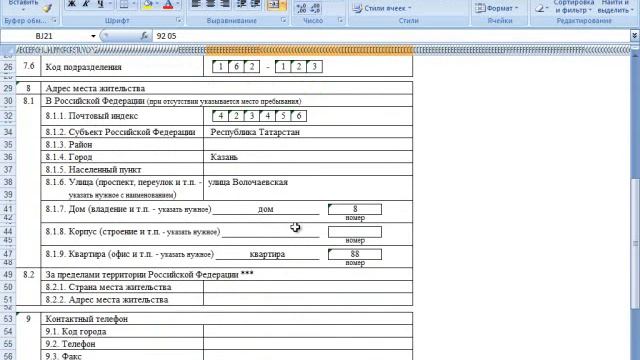Click the empty Корпус number box
The image size is (640, 360).
click(355, 232)
